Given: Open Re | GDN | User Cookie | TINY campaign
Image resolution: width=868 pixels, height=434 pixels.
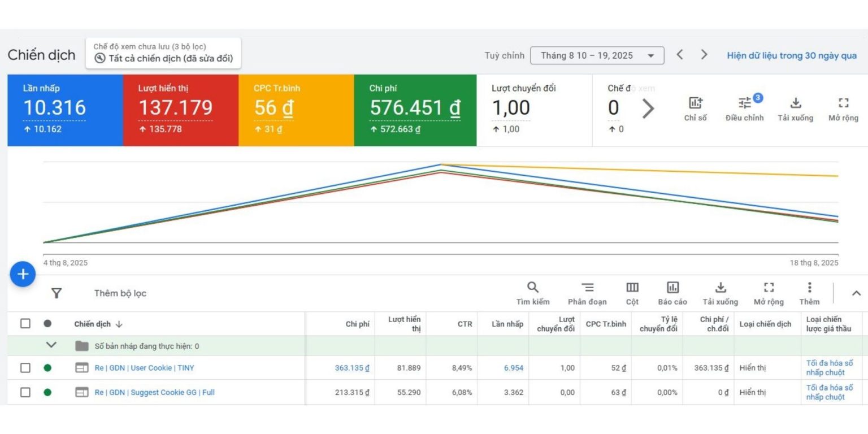Looking at the screenshot, I should click(144, 368).
